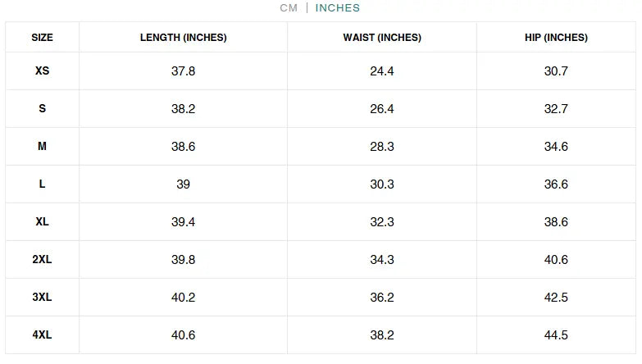Select the S size row label
The image size is (642, 364).
[43, 109]
